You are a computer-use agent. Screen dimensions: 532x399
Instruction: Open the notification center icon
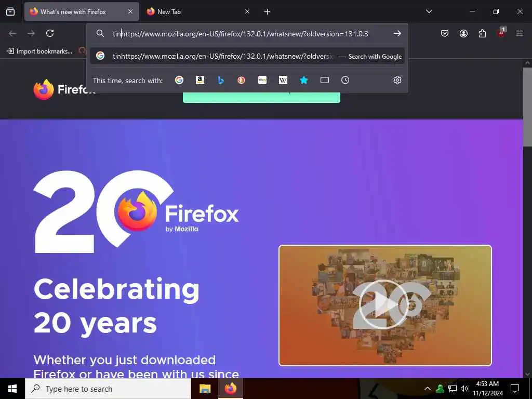coord(515,389)
